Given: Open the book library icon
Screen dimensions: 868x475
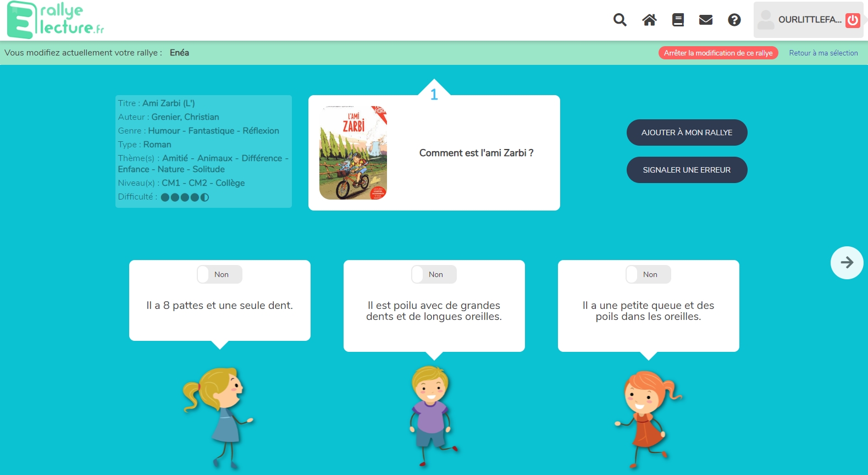Looking at the screenshot, I should pos(678,20).
